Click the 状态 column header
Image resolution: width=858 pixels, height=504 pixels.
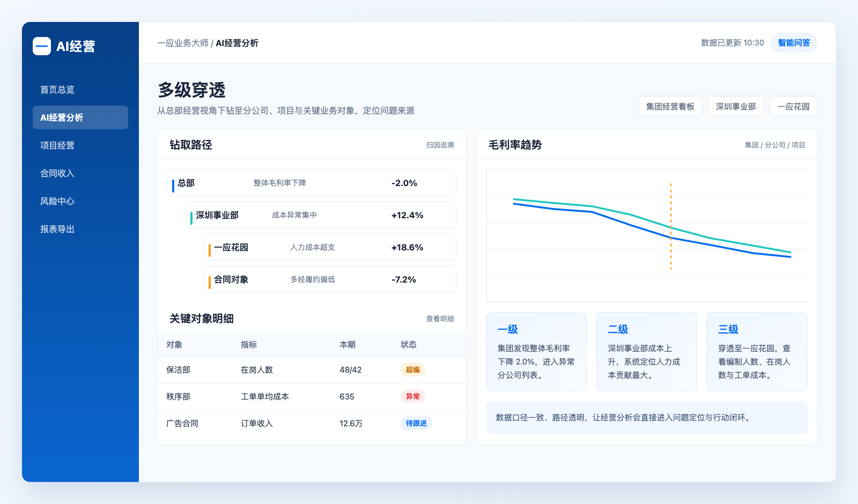pos(409,344)
